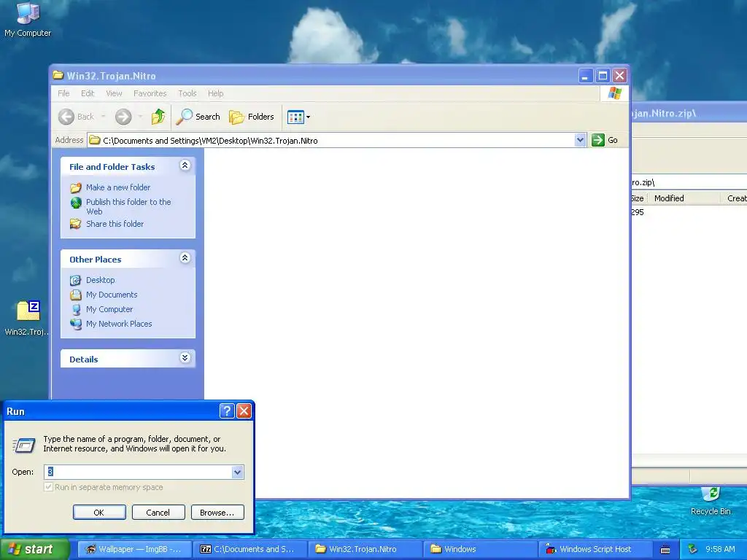Viewport: 747px width, 560px height.
Task: Click Share this folder link
Action: tap(115, 224)
